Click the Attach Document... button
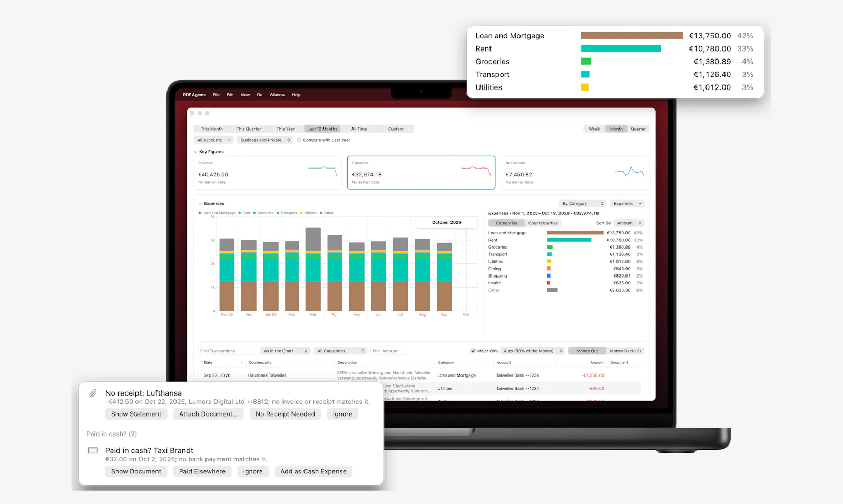Screen dimensions: 843x504 pos(208,414)
